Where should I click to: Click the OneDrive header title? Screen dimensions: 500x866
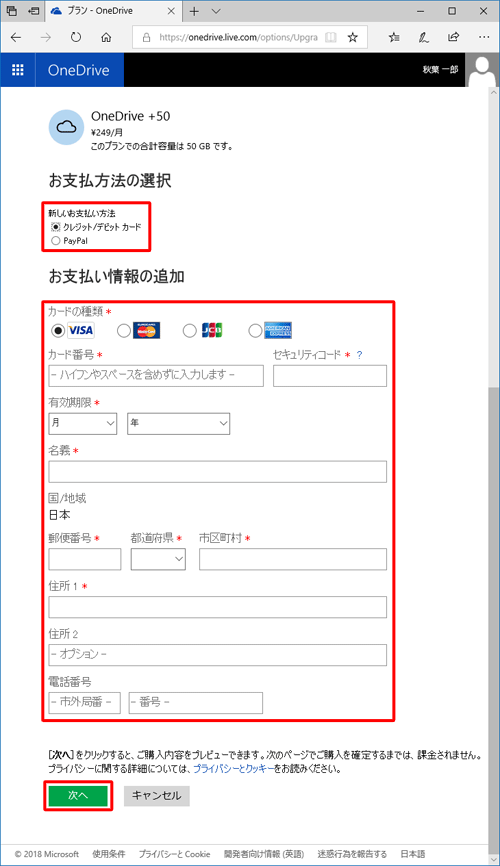[x=78, y=70]
